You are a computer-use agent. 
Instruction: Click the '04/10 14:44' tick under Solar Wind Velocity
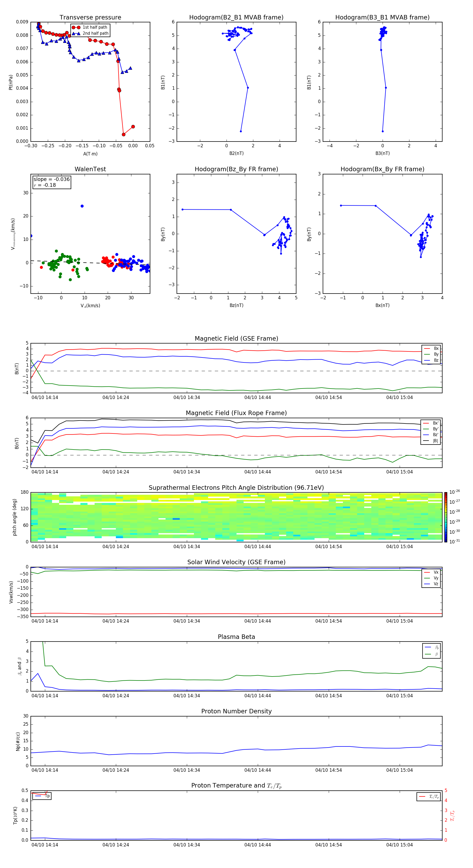[x=258, y=621]
